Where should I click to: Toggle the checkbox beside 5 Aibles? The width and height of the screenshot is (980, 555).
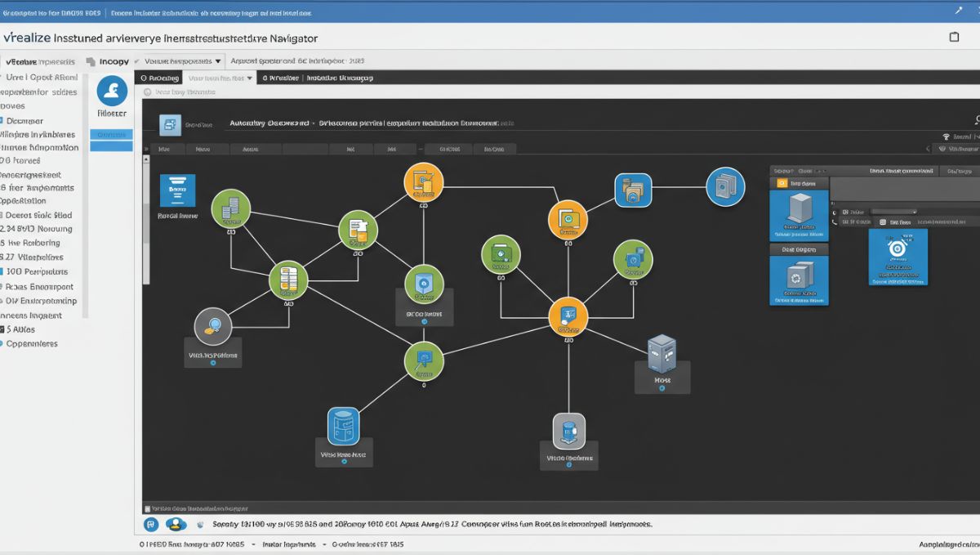[2, 329]
